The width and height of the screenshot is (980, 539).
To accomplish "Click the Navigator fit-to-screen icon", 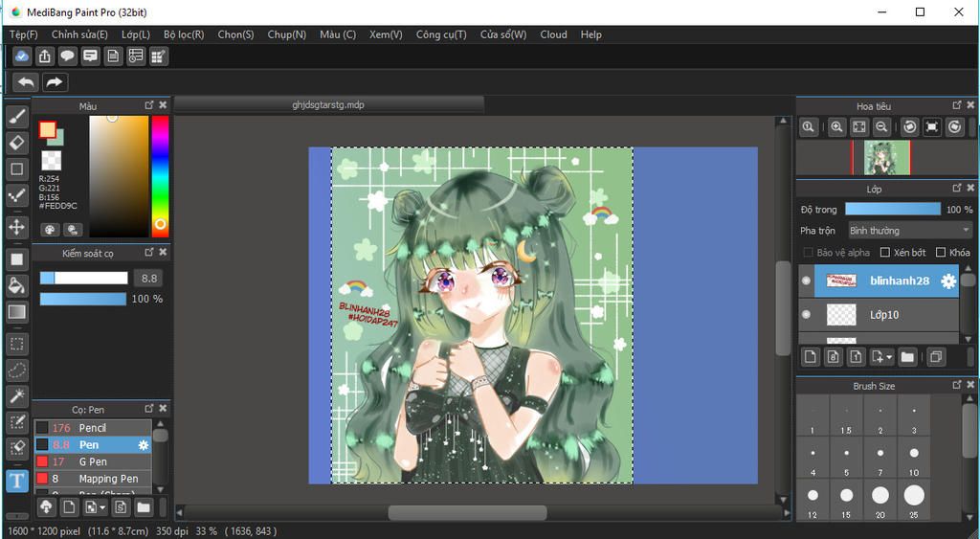I will (x=859, y=127).
